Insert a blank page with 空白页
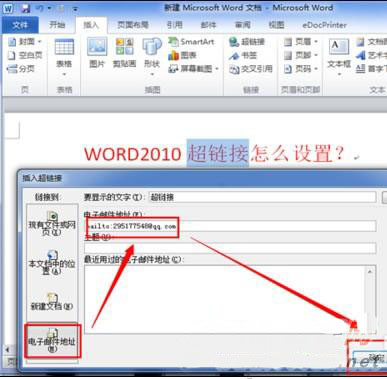 (x=25, y=55)
